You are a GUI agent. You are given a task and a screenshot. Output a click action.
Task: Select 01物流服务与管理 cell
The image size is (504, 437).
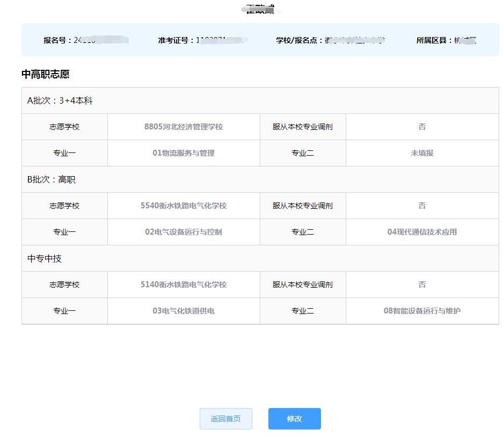(x=184, y=153)
